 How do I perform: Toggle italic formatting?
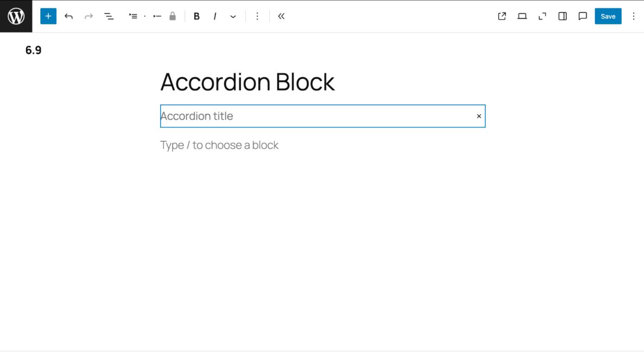215,16
